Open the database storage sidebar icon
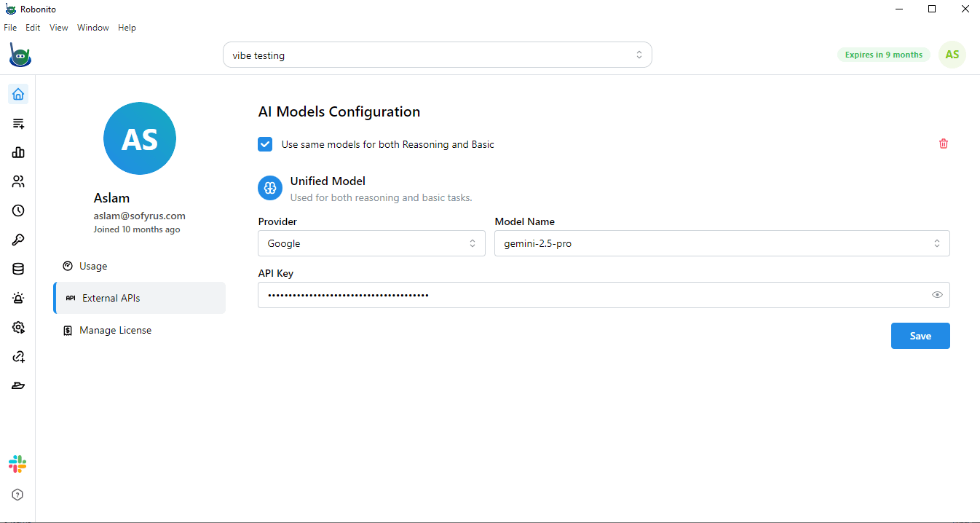Viewport: 980px width, 523px height. click(17, 269)
